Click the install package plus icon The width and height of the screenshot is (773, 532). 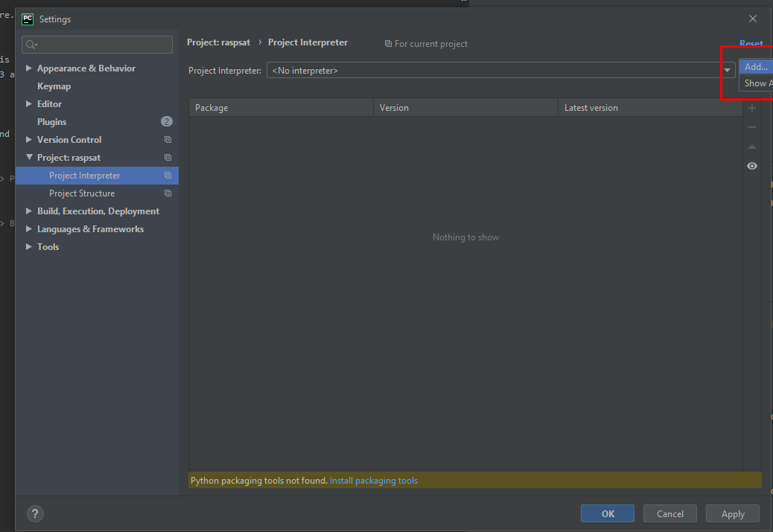(752, 108)
